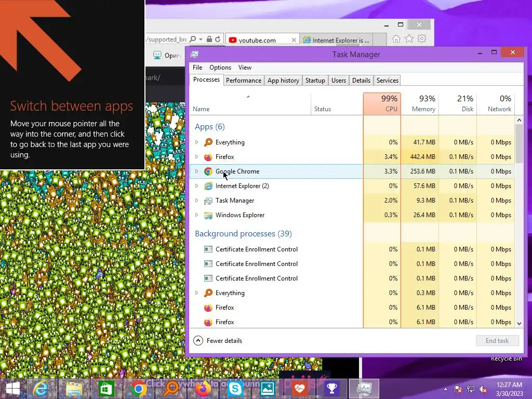Viewport: 532px width, 399px height.
Task: Open the Options menu in Task Manager
Action: pos(220,68)
